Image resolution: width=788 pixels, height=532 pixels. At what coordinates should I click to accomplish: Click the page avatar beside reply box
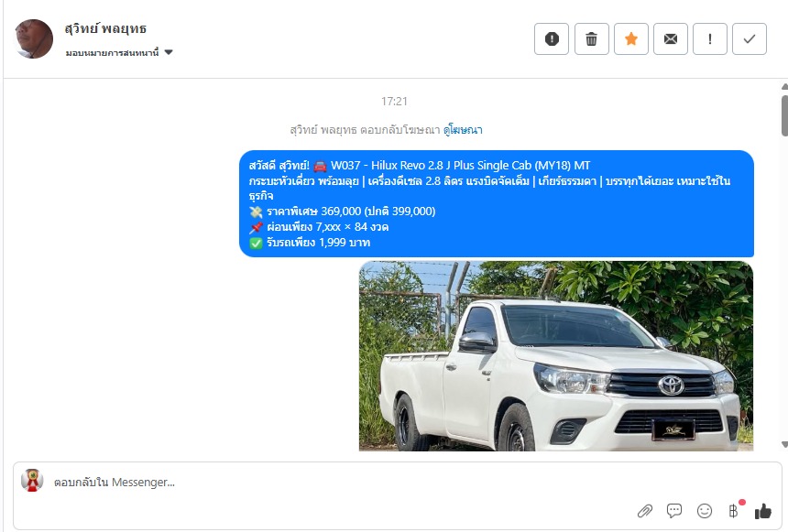(32, 481)
